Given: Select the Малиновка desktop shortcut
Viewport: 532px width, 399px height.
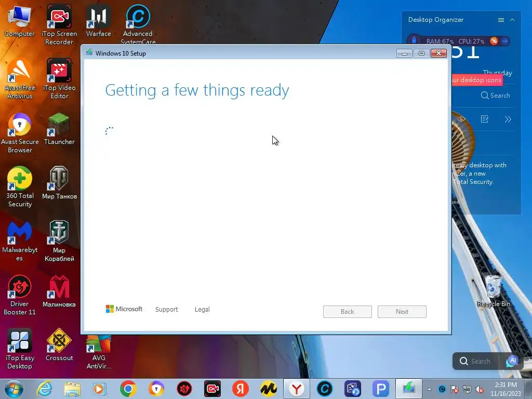Looking at the screenshot, I should pos(59,291).
